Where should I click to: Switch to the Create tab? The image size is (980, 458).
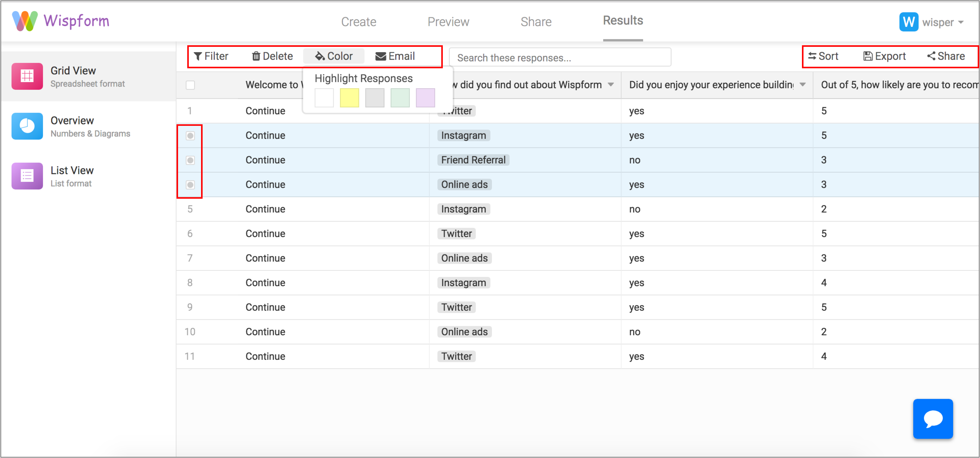358,22
